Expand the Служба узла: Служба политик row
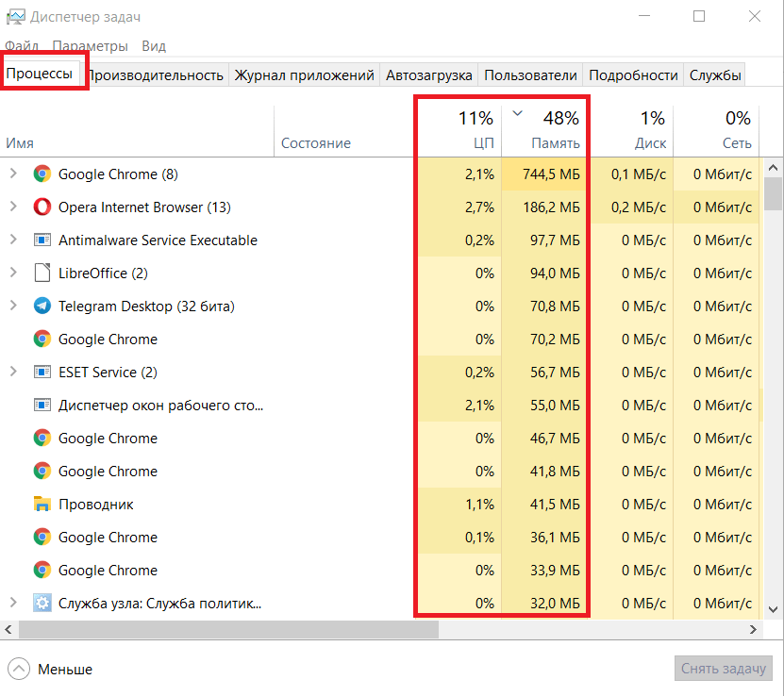The image size is (784, 696). [x=13, y=603]
